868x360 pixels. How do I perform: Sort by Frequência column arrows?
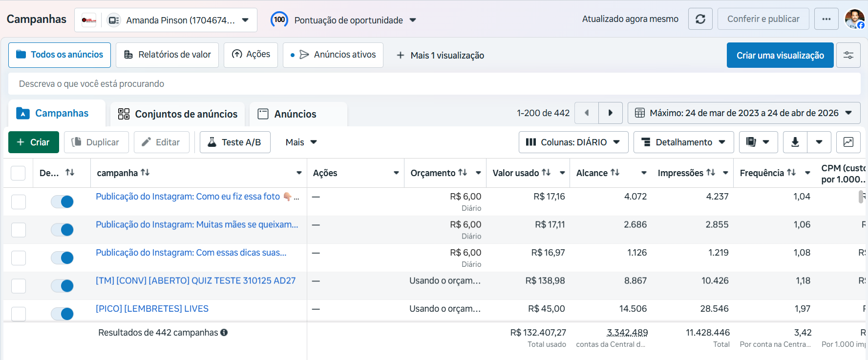(x=791, y=172)
